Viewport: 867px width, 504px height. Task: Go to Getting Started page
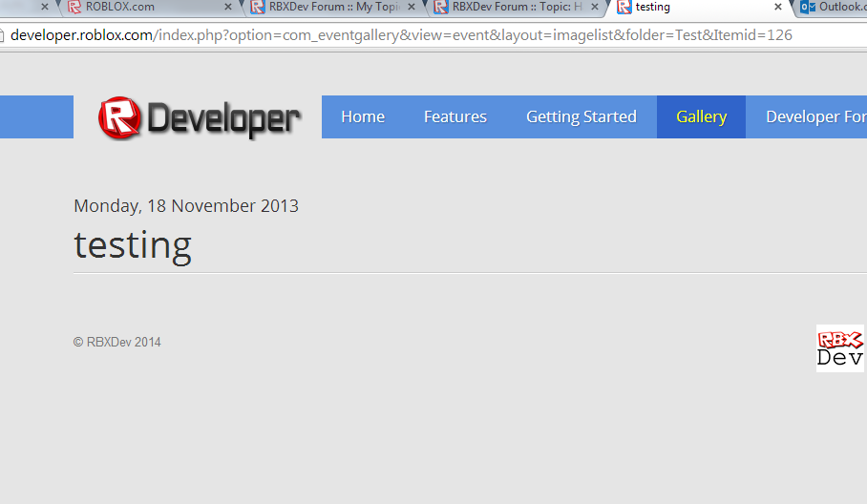pyautogui.click(x=582, y=116)
